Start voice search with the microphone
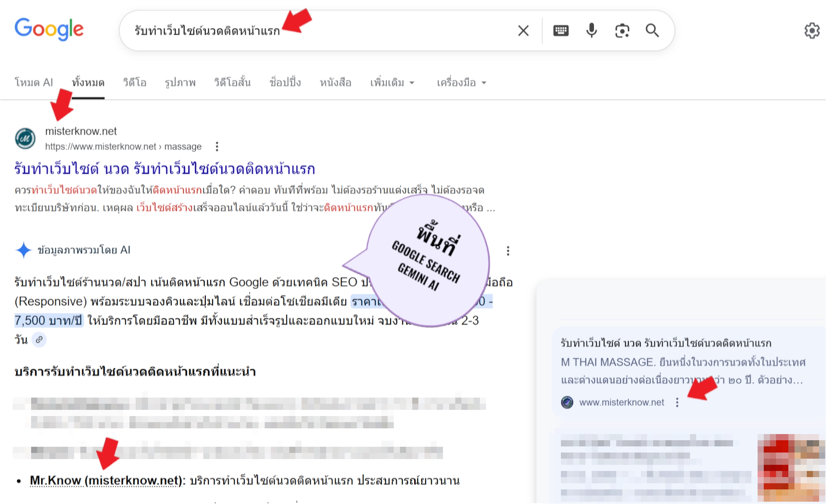826x504 pixels. (x=591, y=31)
